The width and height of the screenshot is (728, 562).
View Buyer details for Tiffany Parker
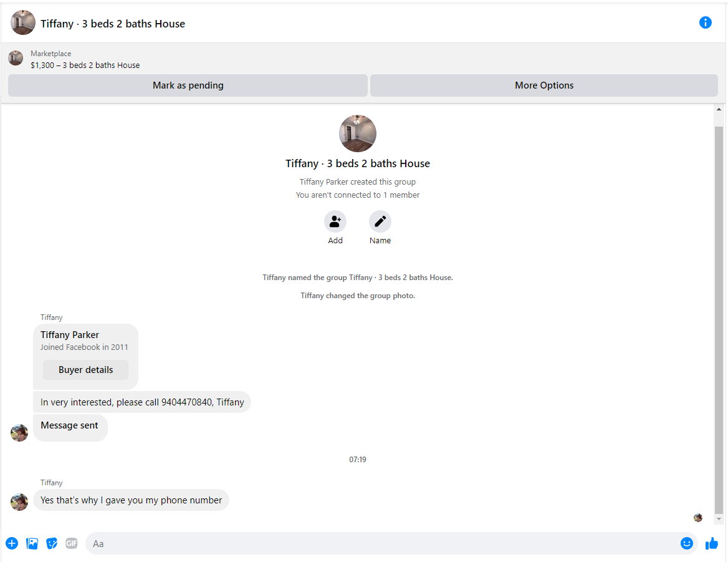point(85,370)
